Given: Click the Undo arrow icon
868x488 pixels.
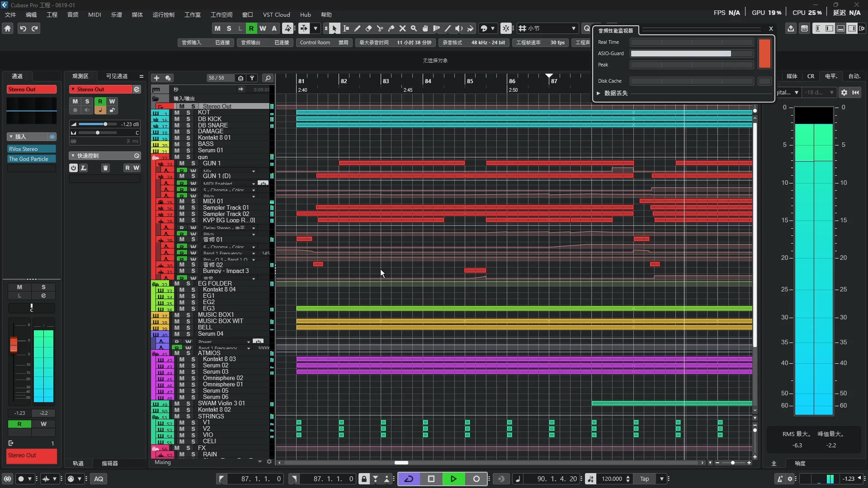Looking at the screenshot, I should point(23,28).
